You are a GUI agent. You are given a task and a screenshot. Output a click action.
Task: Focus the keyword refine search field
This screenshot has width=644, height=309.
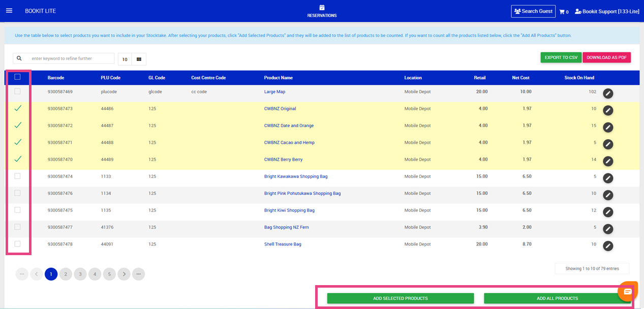[x=71, y=58]
